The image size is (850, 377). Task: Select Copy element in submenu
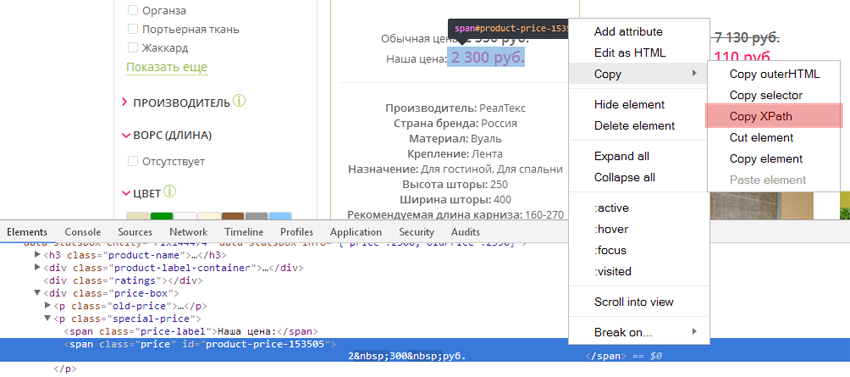[x=766, y=158]
